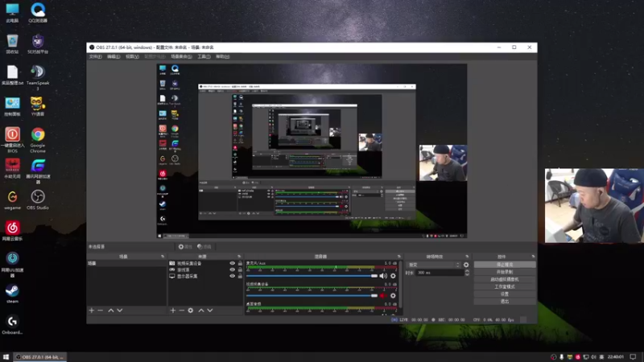Open the TeamSpeak 3 desktop icon
644x362 pixels.
tap(37, 77)
